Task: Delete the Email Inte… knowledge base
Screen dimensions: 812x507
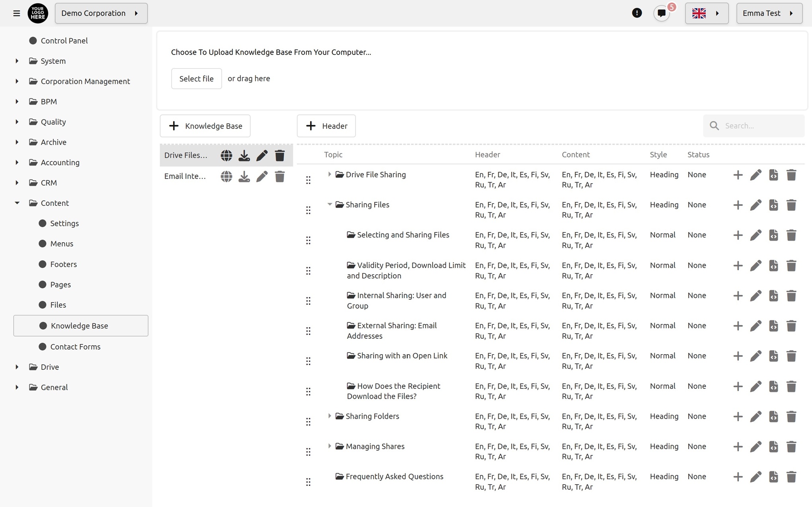Action: coord(280,176)
